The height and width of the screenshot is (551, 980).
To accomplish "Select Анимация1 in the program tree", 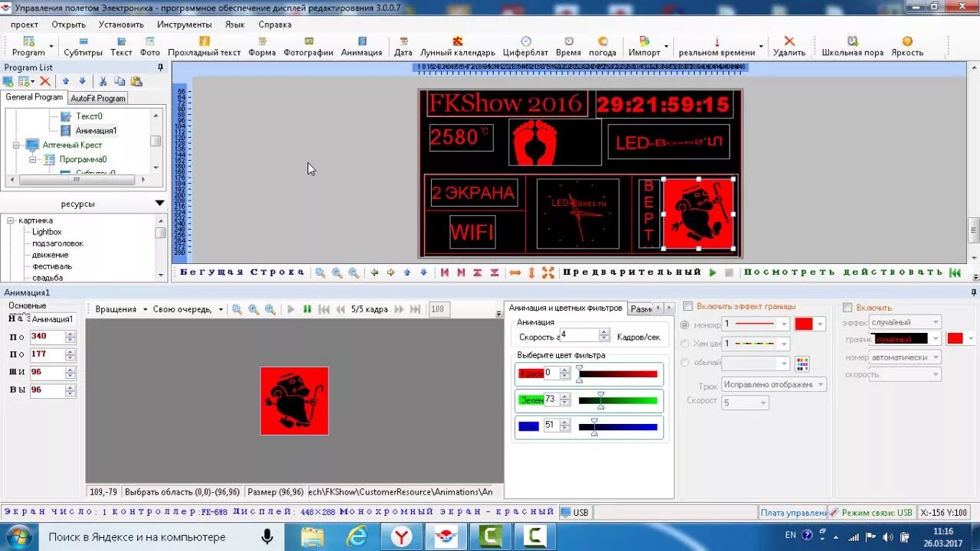I will click(x=96, y=131).
